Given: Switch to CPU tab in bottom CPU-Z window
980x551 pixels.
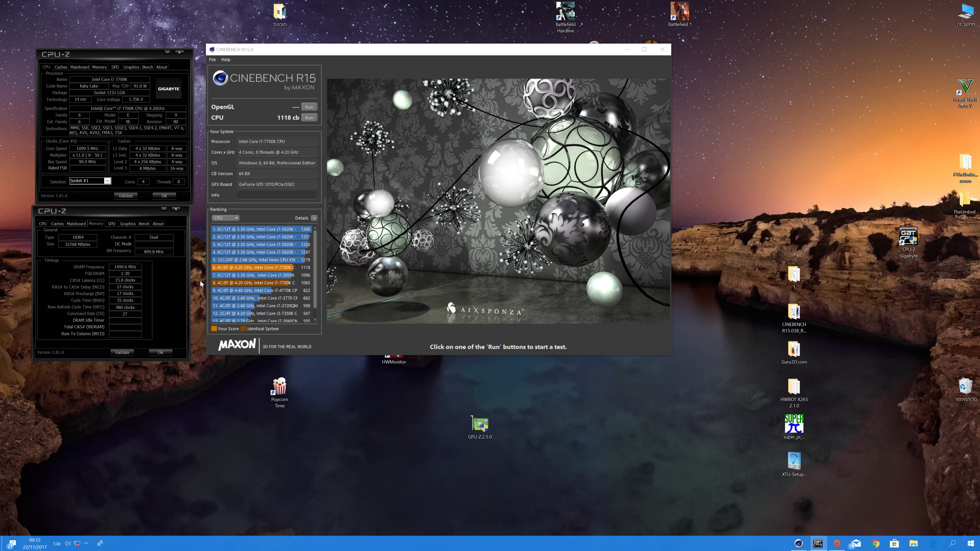Looking at the screenshot, I should click(43, 224).
